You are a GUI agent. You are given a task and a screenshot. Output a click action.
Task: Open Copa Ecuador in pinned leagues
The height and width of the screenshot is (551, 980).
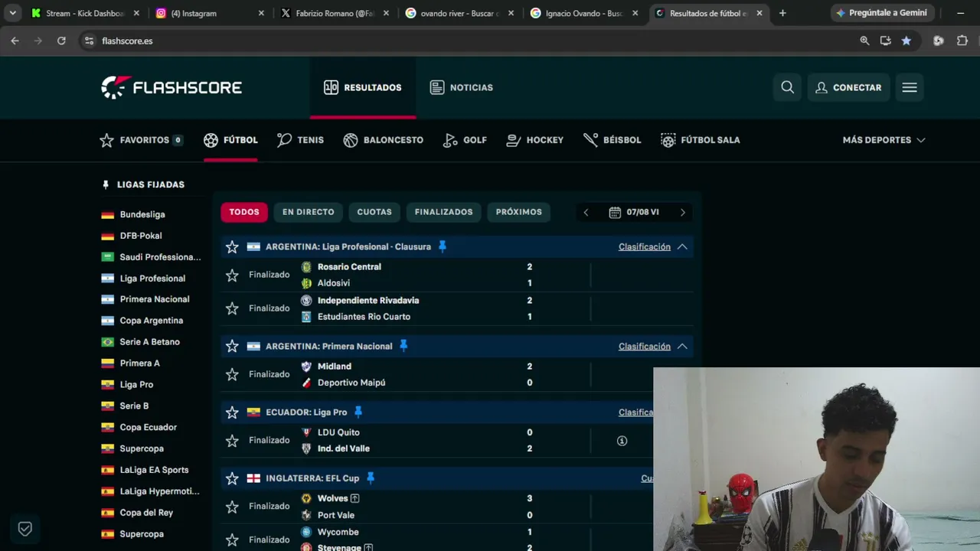(x=148, y=427)
